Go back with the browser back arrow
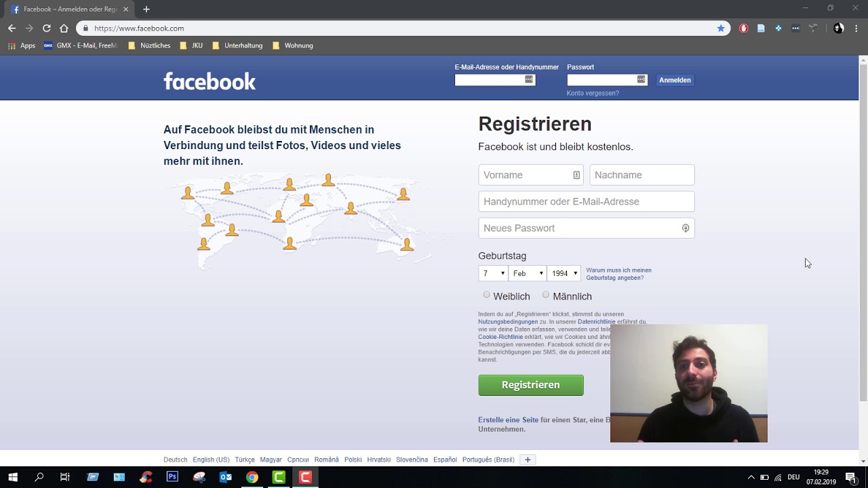This screenshot has width=868, height=488. point(12,28)
